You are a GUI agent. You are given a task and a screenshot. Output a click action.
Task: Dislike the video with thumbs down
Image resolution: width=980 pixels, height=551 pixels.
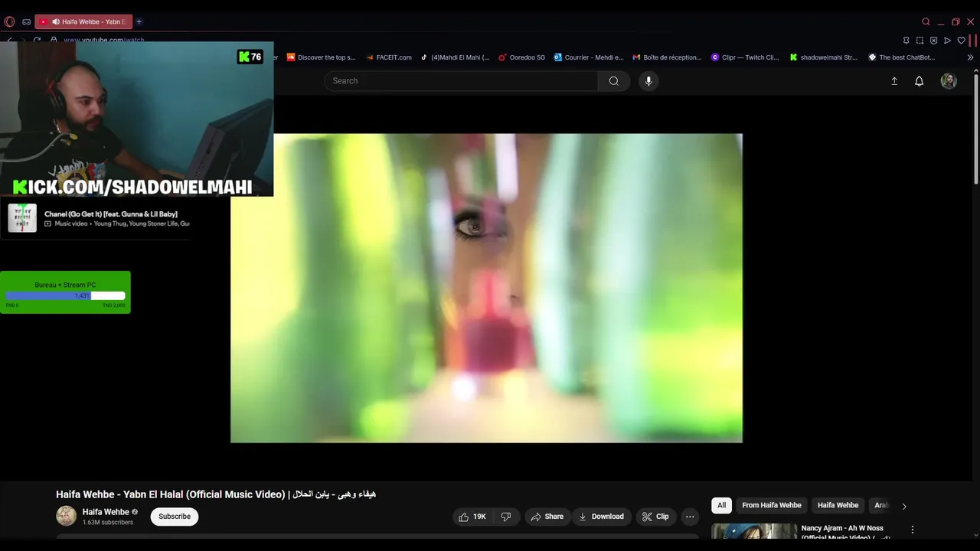pyautogui.click(x=506, y=517)
